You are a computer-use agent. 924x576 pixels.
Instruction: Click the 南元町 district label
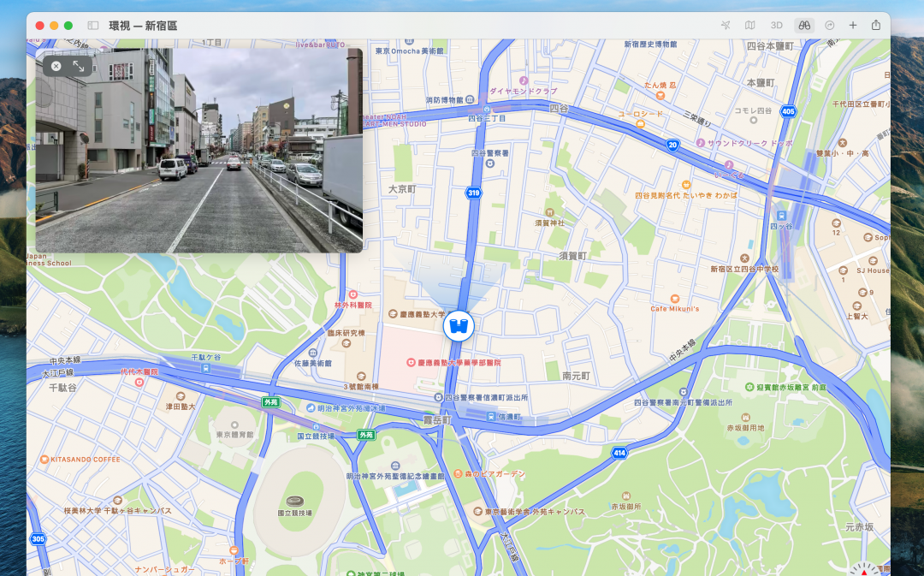coord(577,376)
